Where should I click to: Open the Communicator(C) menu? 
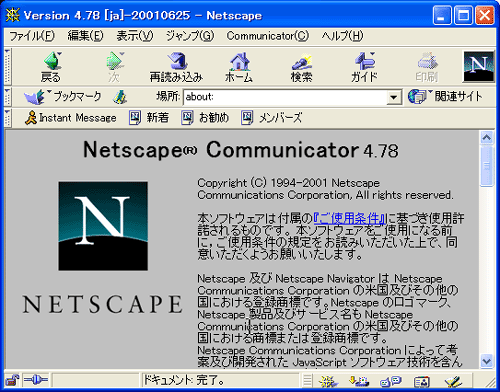tap(268, 36)
